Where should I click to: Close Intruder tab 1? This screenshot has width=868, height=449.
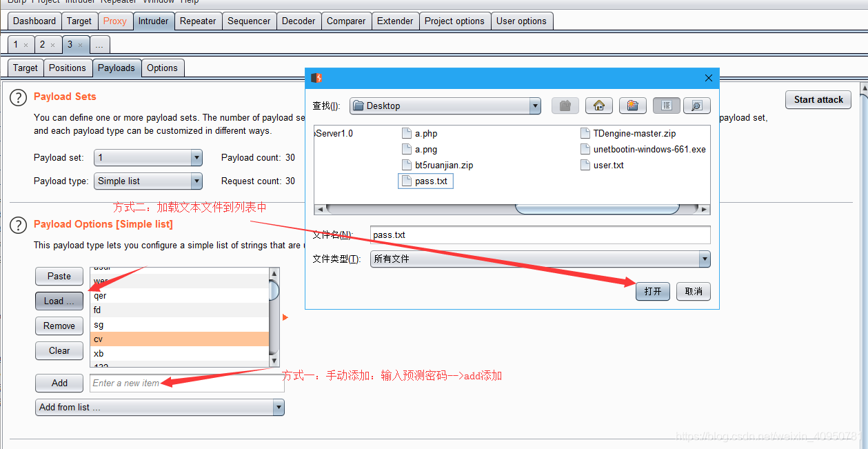point(26,45)
